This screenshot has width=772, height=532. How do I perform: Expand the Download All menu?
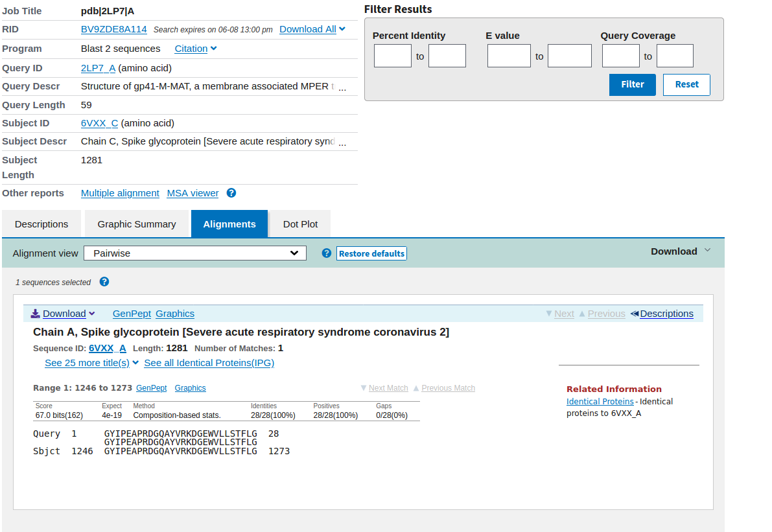click(312, 29)
